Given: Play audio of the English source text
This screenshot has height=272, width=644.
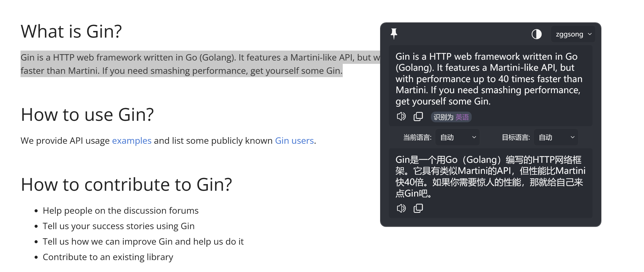Looking at the screenshot, I should tap(401, 116).
